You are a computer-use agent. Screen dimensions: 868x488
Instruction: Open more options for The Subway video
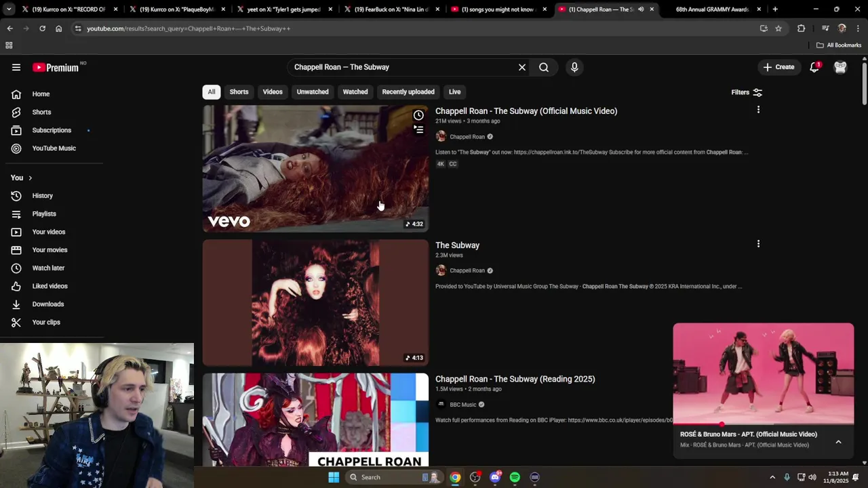pos(758,243)
